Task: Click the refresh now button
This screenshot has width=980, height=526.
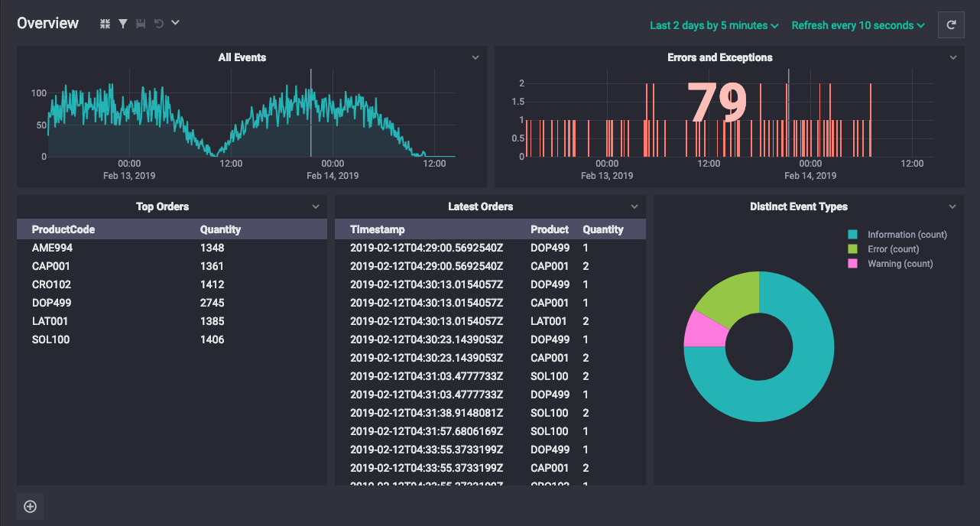Action: pyautogui.click(x=951, y=25)
